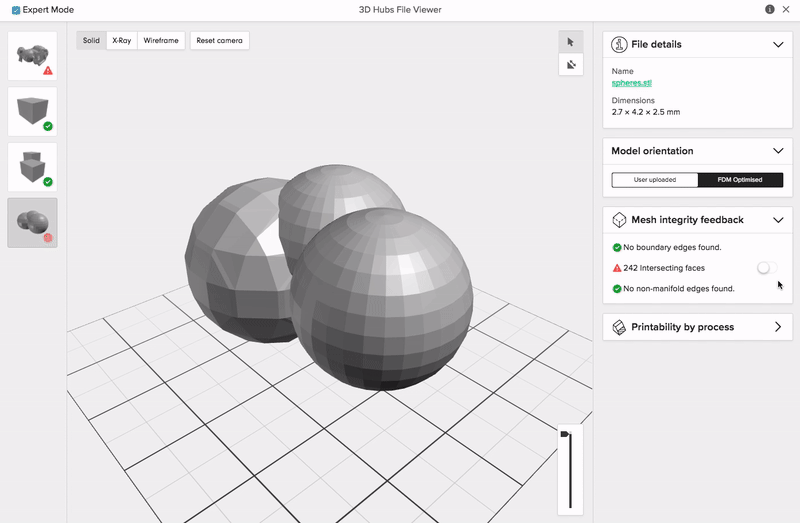Open the spheres.stl file link
The image size is (800, 523).
(x=633, y=83)
